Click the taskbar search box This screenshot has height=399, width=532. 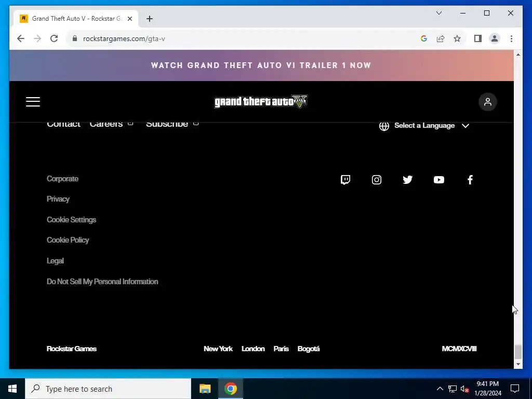(x=108, y=389)
